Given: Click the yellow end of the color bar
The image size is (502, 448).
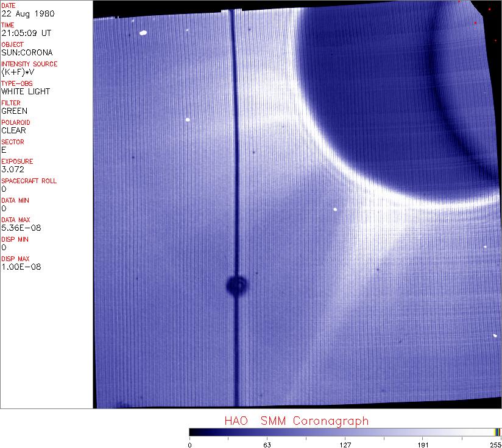Looking at the screenshot, I should (497, 432).
